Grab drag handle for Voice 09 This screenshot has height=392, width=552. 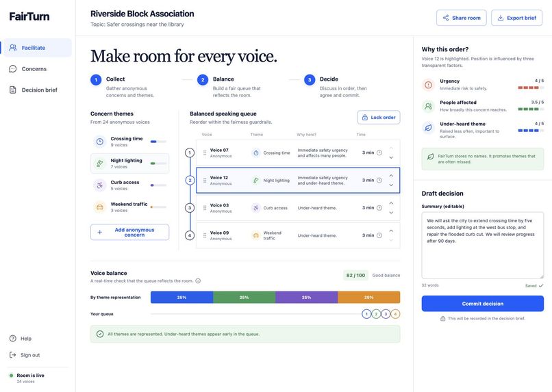(x=205, y=235)
